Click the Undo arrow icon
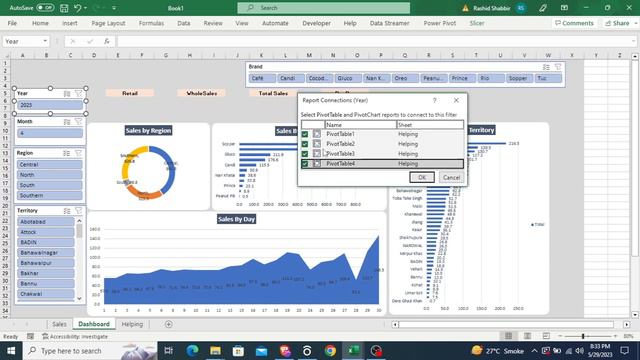Screen dimensions: 640x360 pos(78,8)
